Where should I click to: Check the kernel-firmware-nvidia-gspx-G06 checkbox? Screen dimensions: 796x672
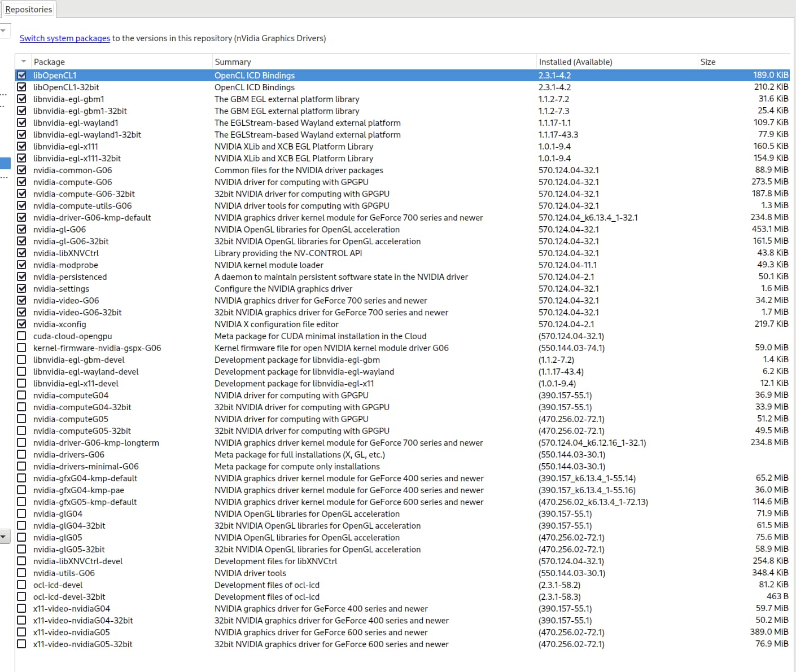tap(21, 348)
